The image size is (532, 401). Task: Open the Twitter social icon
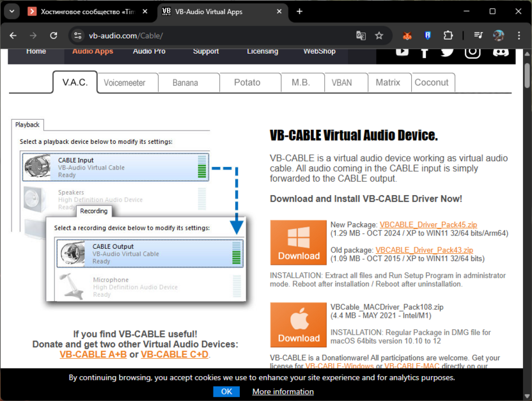coord(447,52)
